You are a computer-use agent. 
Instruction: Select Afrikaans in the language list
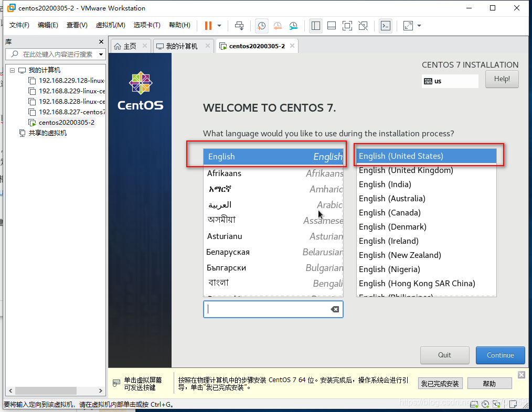coord(273,174)
